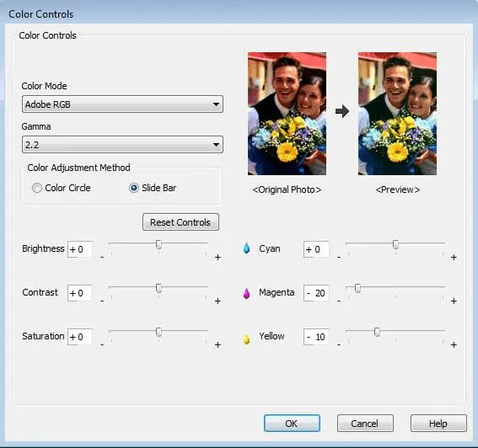Click the Brightness slider thumb

point(158,244)
